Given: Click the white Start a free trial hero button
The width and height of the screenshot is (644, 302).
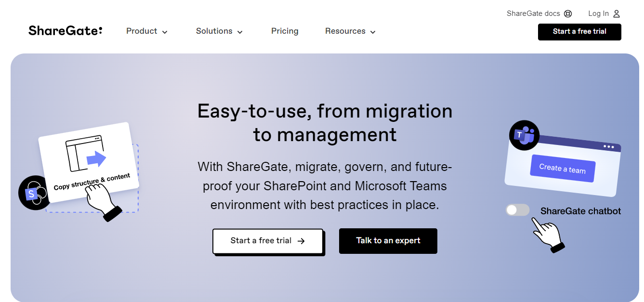Looking at the screenshot, I should coord(268,241).
